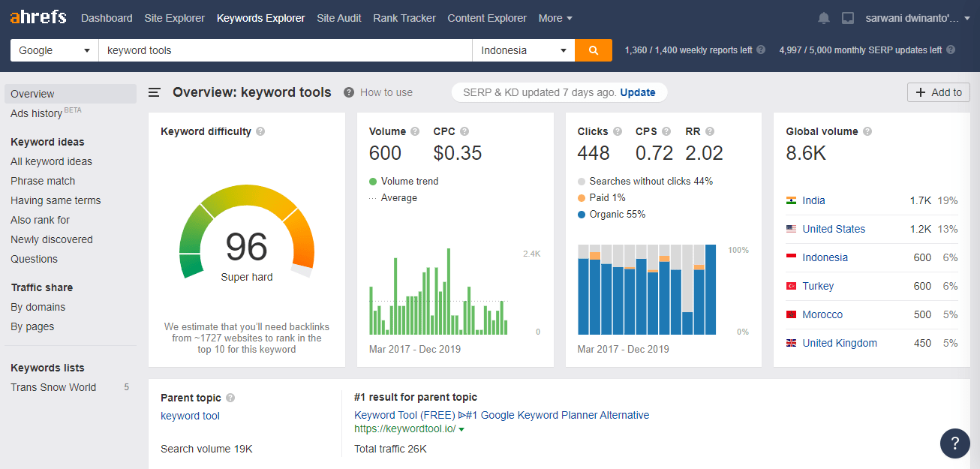Open the keyword tool parent topic link
Screen dimensions: 980x469
[190, 416]
